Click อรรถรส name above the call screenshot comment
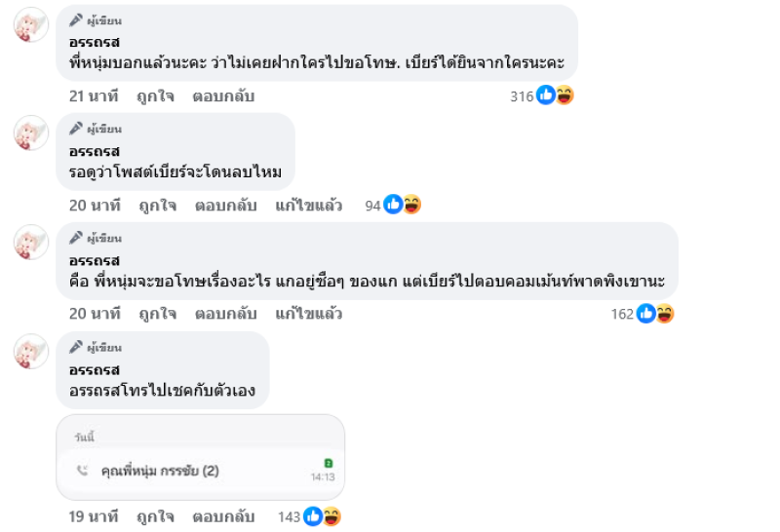Image resolution: width=780 pixels, height=532 pixels. pos(95,370)
